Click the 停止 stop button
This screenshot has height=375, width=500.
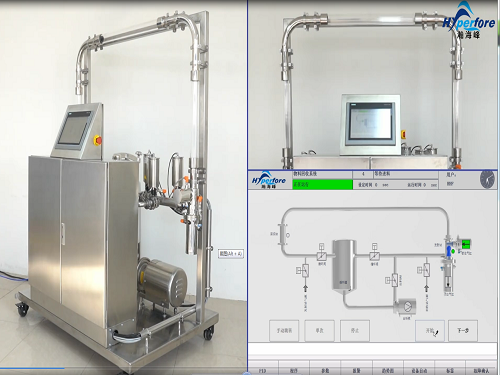[x=355, y=331]
